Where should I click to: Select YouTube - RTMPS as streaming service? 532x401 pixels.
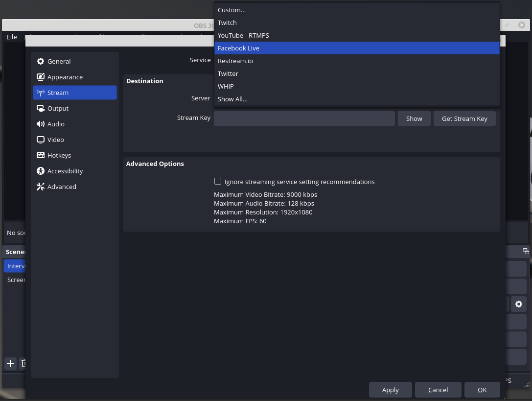pyautogui.click(x=243, y=35)
